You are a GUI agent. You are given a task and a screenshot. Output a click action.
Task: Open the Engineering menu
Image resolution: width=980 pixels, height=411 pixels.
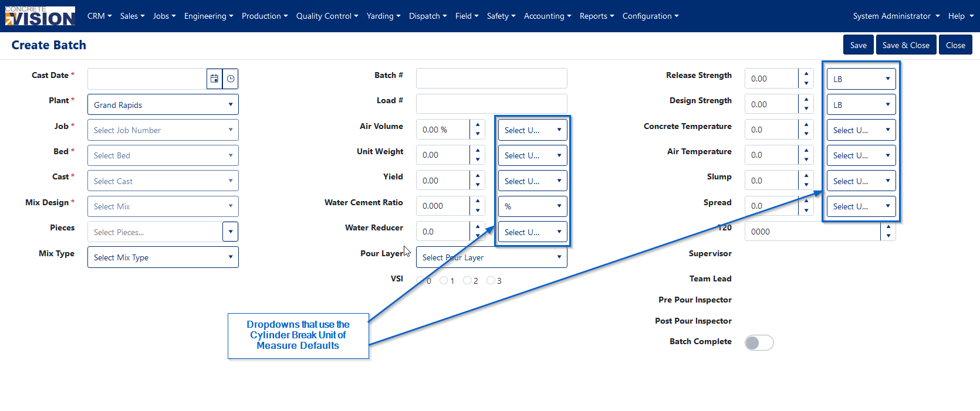click(x=208, y=16)
